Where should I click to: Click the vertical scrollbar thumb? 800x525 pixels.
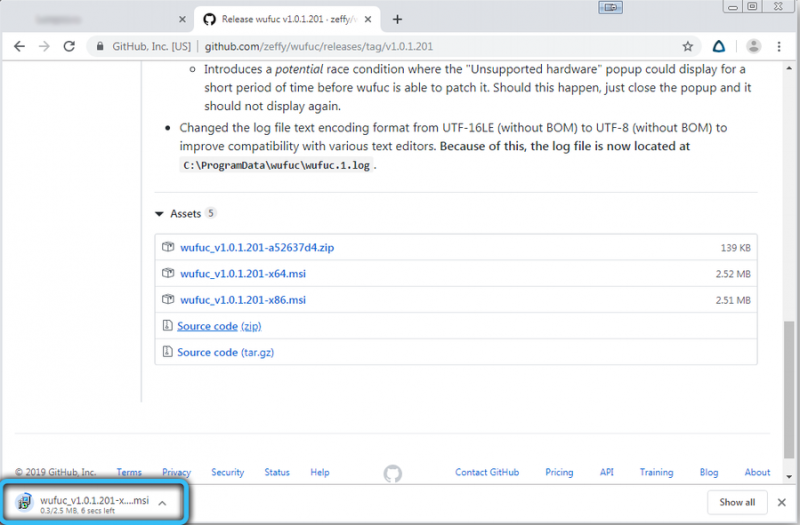(x=789, y=390)
